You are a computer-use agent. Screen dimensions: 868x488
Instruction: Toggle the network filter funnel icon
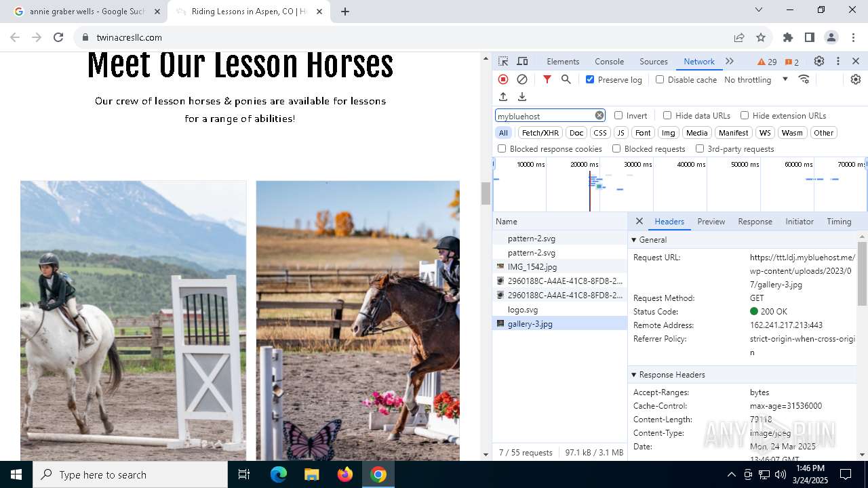pyautogui.click(x=547, y=79)
